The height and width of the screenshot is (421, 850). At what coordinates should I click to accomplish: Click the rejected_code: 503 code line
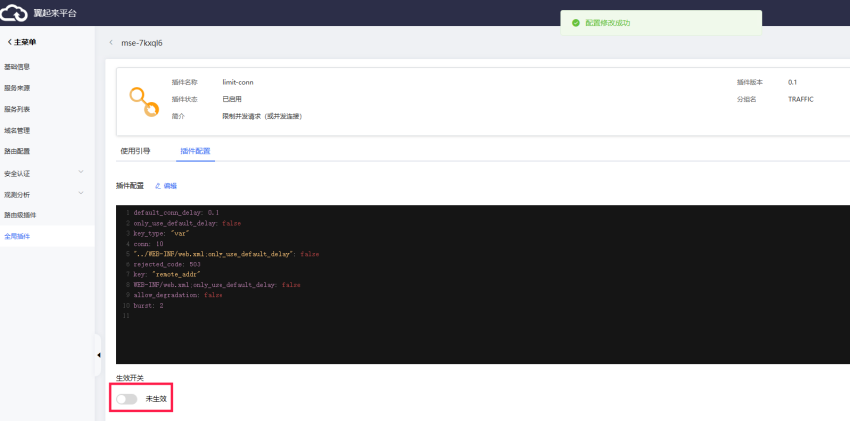167,264
